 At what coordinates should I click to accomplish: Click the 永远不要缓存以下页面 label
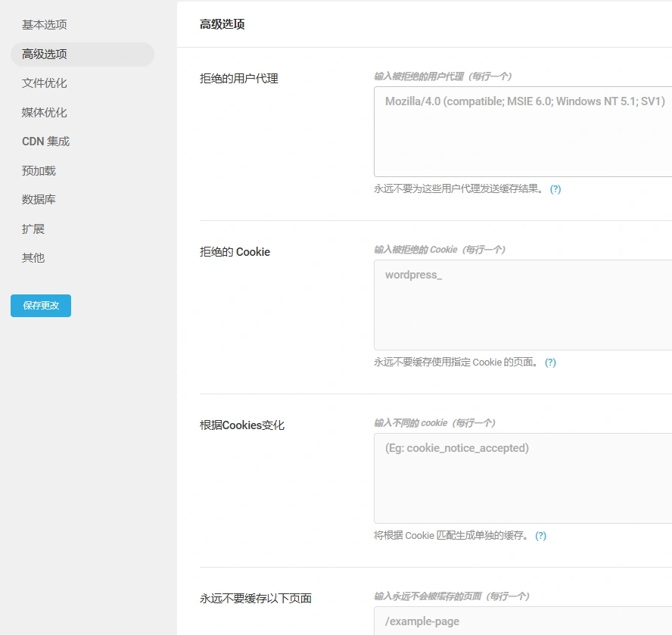pos(256,598)
